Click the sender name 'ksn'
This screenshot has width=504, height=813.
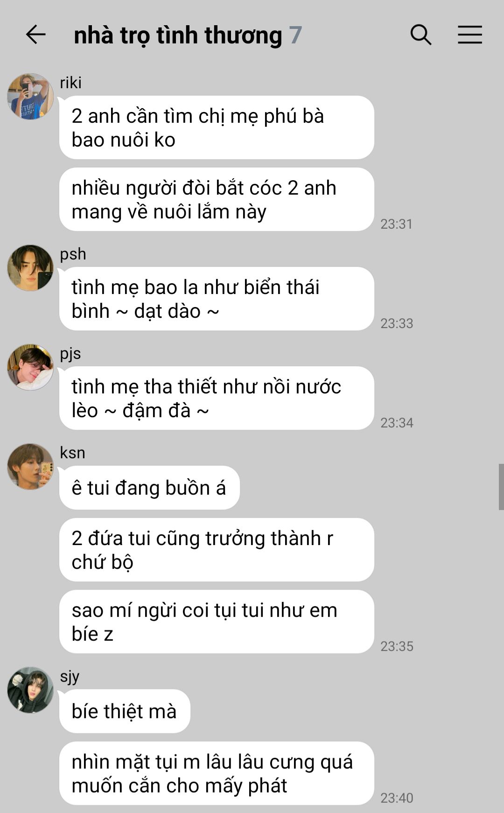point(72,453)
